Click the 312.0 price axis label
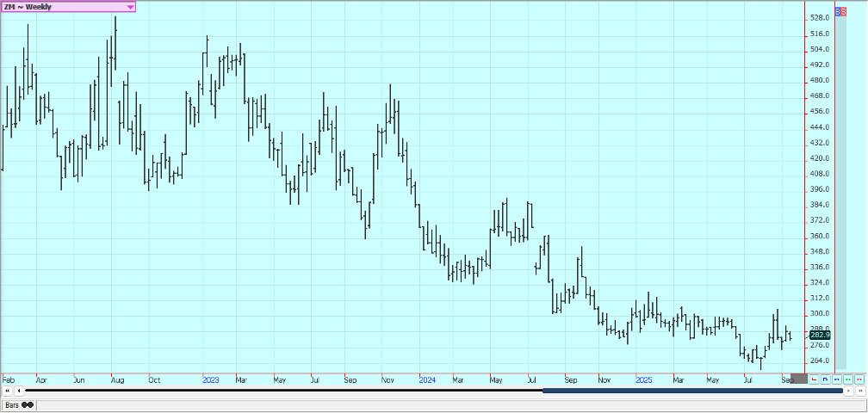The image size is (868, 413). [x=819, y=298]
